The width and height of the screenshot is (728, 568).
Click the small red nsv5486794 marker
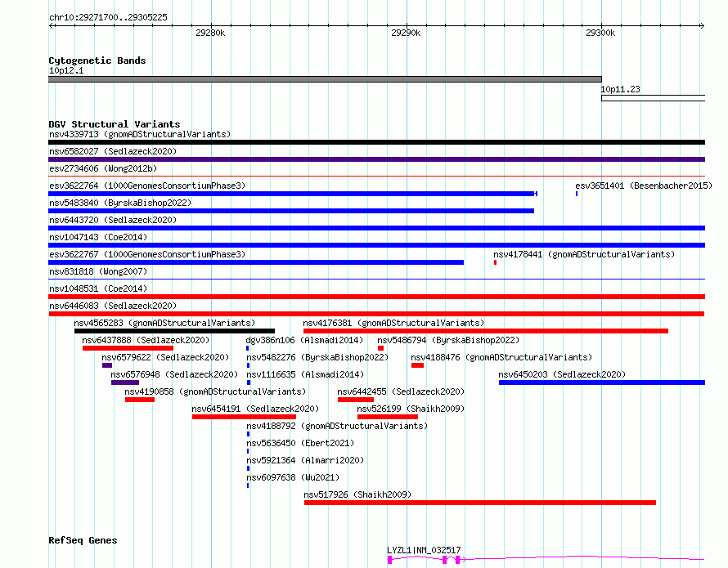(x=380, y=348)
